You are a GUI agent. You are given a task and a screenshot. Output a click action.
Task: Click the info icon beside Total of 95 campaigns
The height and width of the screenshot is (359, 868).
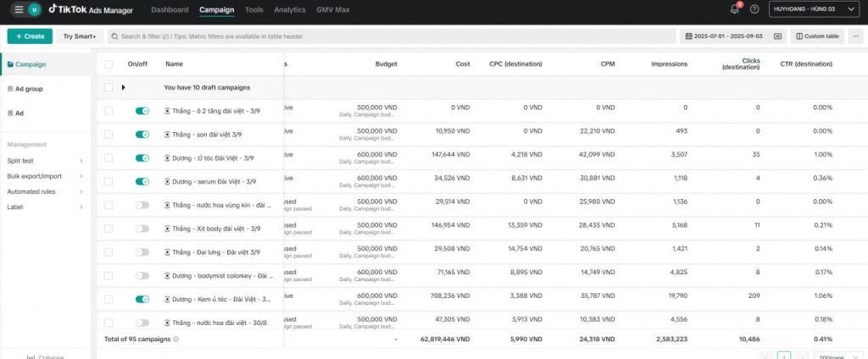click(176, 339)
